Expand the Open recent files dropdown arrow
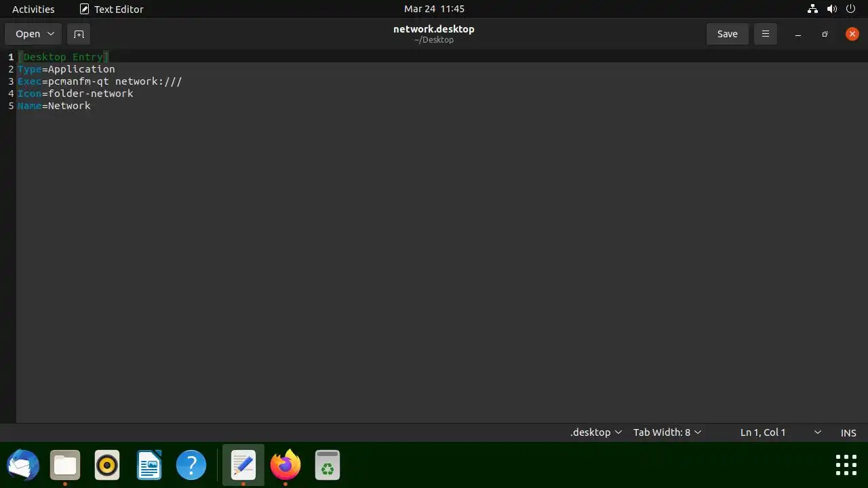This screenshot has width=868, height=488. click(x=51, y=34)
